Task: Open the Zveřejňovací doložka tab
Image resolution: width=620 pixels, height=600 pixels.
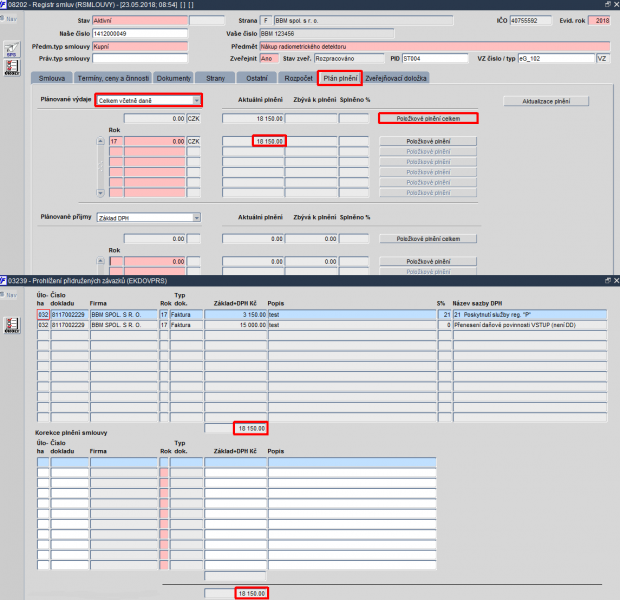Action: 396,78
